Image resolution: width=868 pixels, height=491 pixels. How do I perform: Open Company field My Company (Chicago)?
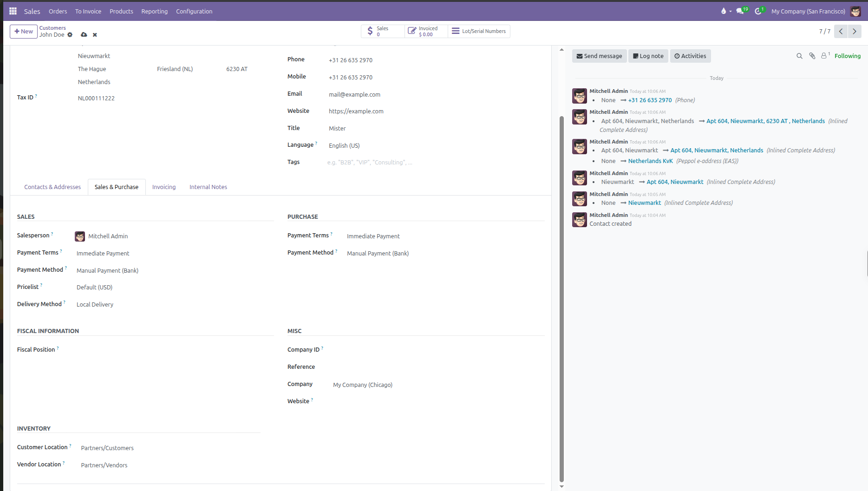click(438, 385)
